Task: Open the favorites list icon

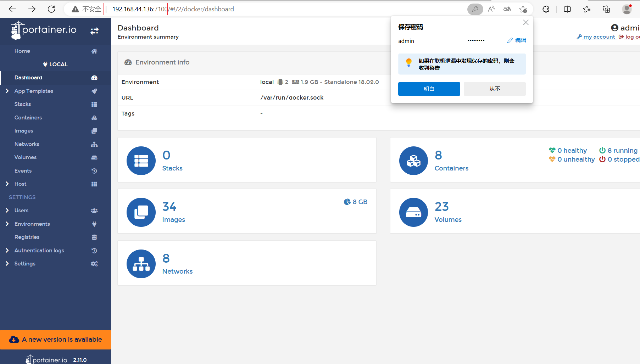Action: click(x=587, y=9)
